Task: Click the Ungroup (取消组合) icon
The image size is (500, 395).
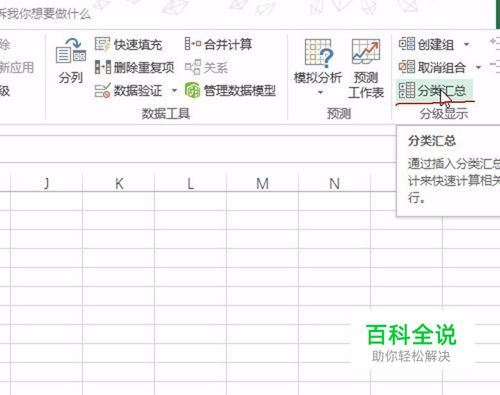Action: click(407, 67)
